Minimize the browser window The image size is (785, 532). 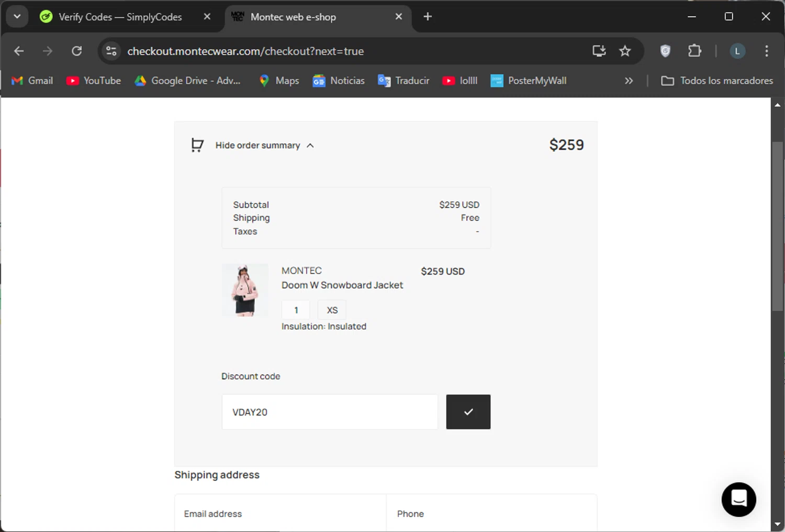click(x=692, y=17)
